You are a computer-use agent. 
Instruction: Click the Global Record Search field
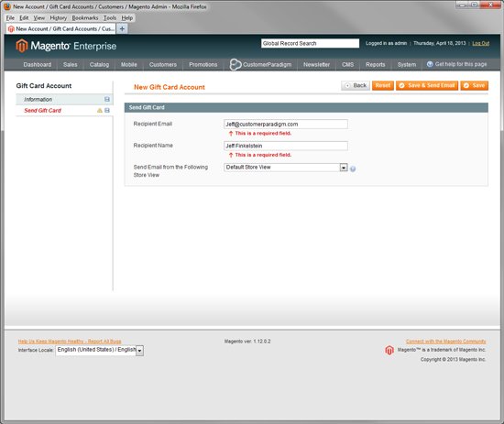tap(310, 43)
